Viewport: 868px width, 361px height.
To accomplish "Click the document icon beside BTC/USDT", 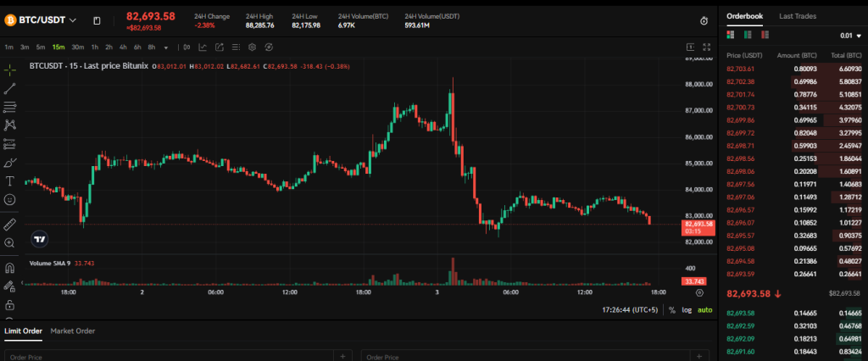I will [x=97, y=20].
